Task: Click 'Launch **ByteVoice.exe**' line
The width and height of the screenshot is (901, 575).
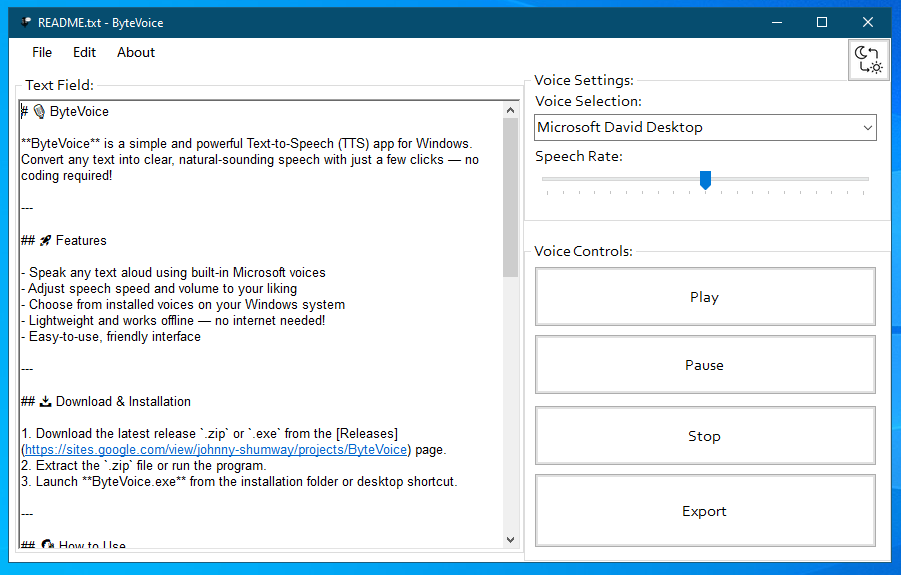Action: pos(239,482)
